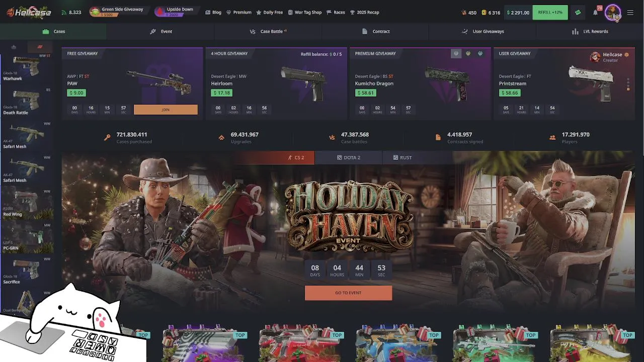Image resolution: width=644 pixels, height=362 pixels.
Task: Open the hamburger menu icon
Action: [630, 13]
